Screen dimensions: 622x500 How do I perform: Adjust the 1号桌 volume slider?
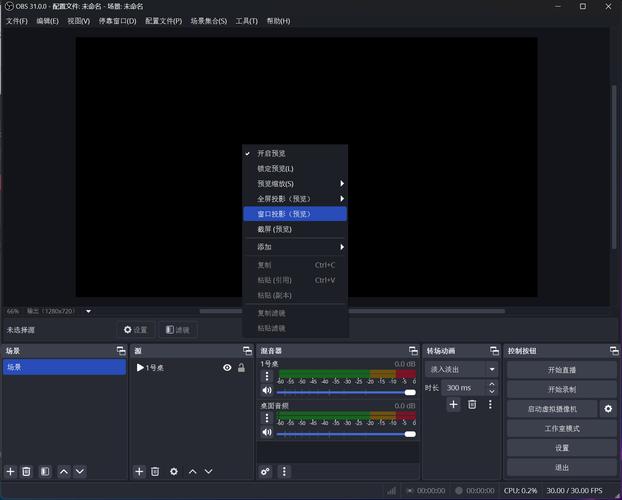(x=346, y=391)
